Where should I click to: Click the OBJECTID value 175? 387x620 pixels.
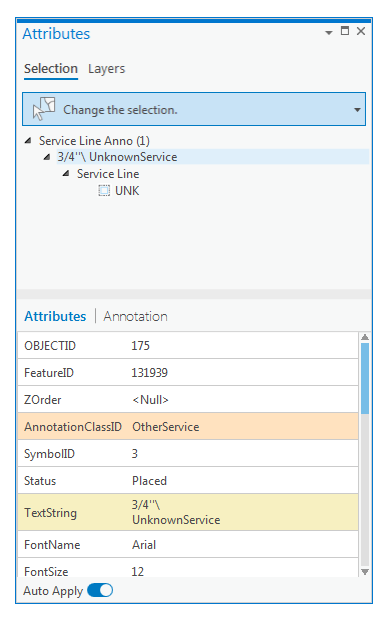[x=140, y=346]
